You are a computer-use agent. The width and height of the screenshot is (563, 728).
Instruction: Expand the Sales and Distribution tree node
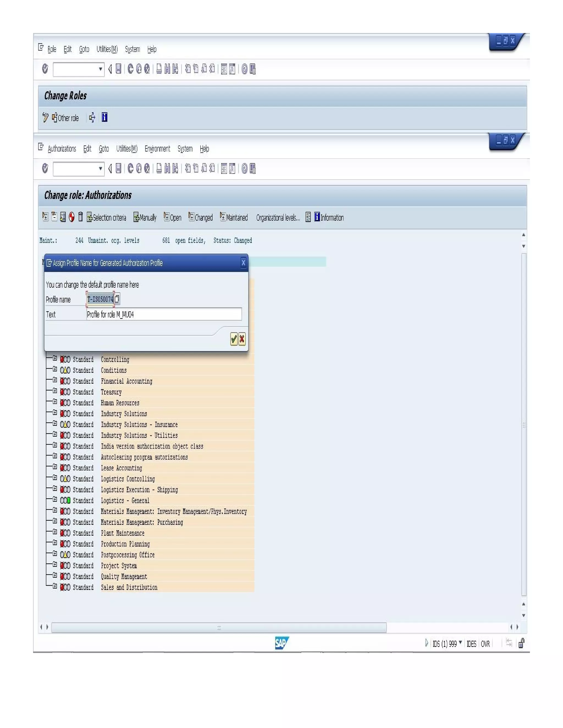(55, 586)
